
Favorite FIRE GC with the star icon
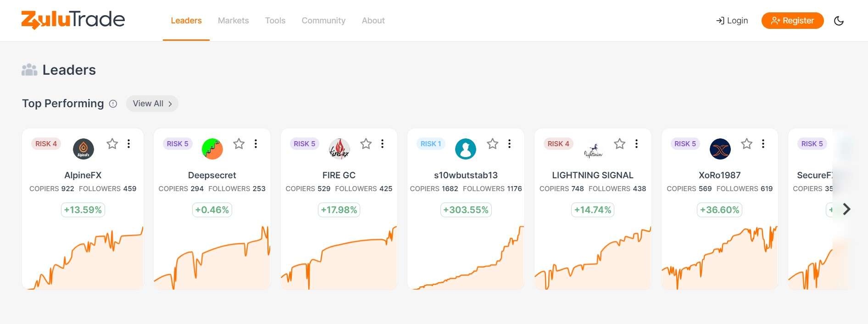[x=366, y=144]
